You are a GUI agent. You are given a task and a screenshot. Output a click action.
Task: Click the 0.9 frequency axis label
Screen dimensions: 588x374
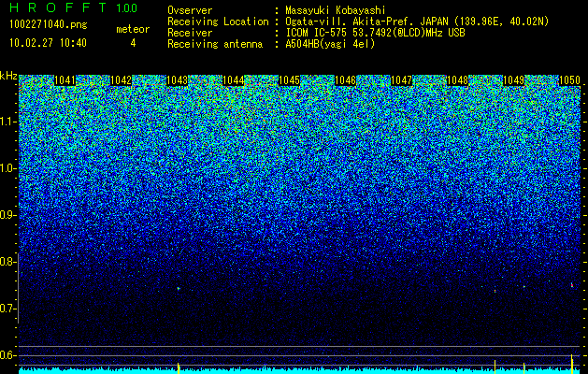(7, 215)
